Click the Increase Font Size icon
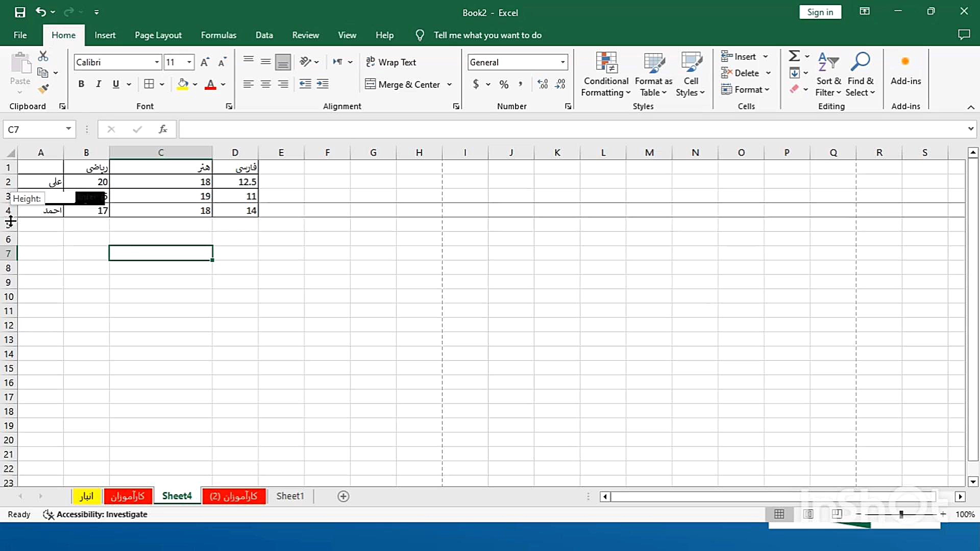 click(x=204, y=62)
